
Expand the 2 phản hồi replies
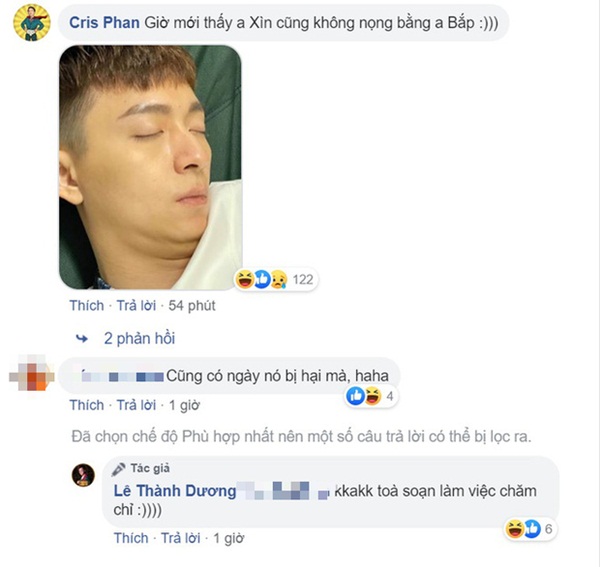139,339
